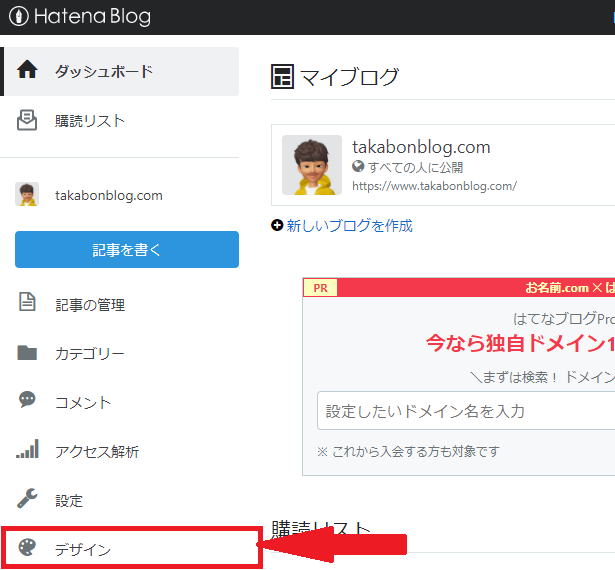Click the Hatena Blog pen logo icon
Image resolution: width=615 pixels, height=570 pixels.
coord(18,16)
